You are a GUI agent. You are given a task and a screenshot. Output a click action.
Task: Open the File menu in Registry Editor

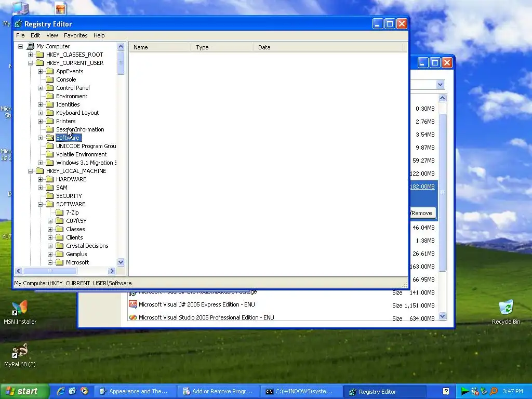pyautogui.click(x=20, y=35)
